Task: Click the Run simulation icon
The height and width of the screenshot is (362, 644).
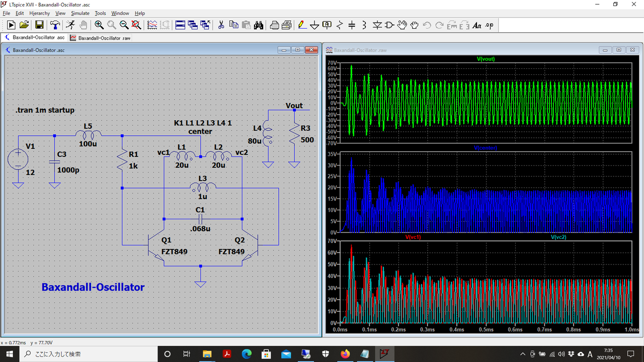Action: [x=70, y=25]
